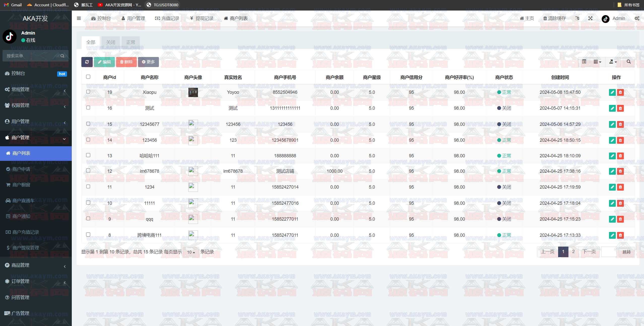The width and height of the screenshot is (644, 326).
Task: Tick the checkbox for merchant im678678
Action: pyautogui.click(x=88, y=171)
